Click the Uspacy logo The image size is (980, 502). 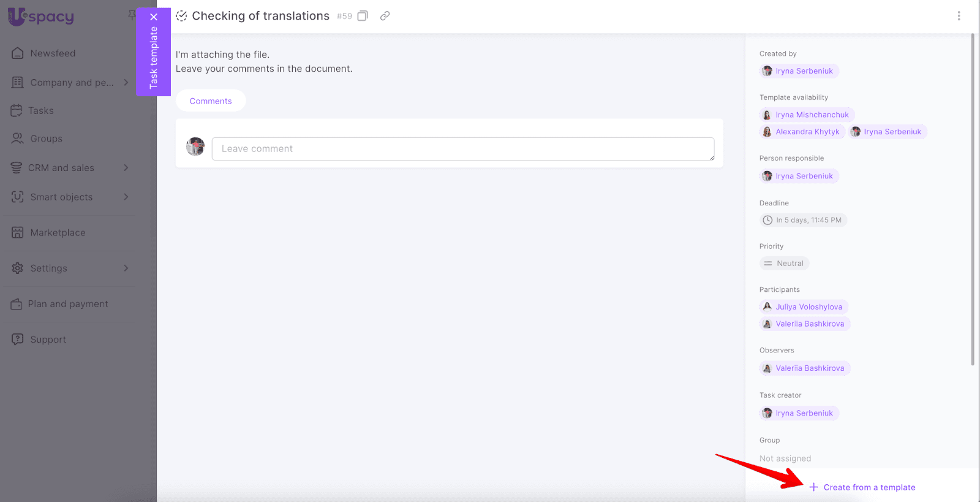pyautogui.click(x=41, y=17)
